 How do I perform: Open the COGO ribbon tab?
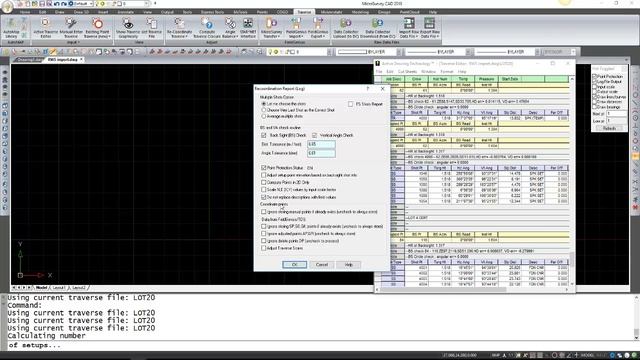[x=282, y=12]
